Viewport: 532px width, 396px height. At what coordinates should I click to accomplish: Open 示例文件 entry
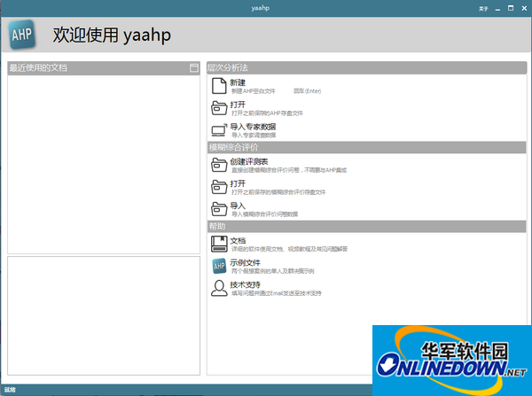click(245, 262)
